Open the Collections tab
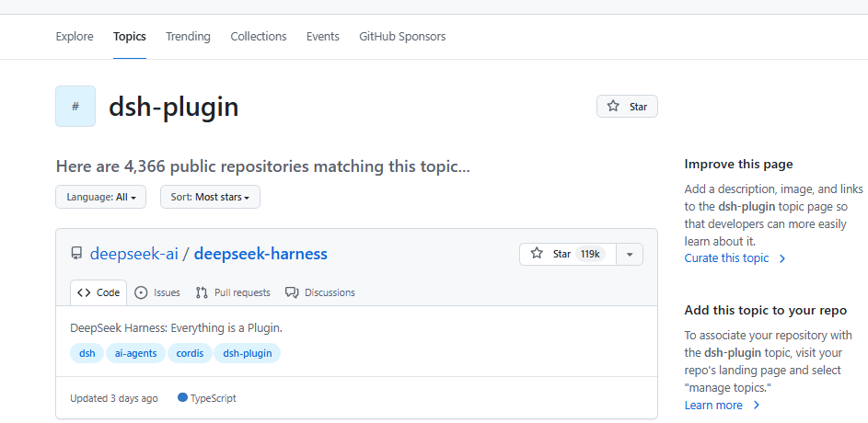 (x=259, y=37)
